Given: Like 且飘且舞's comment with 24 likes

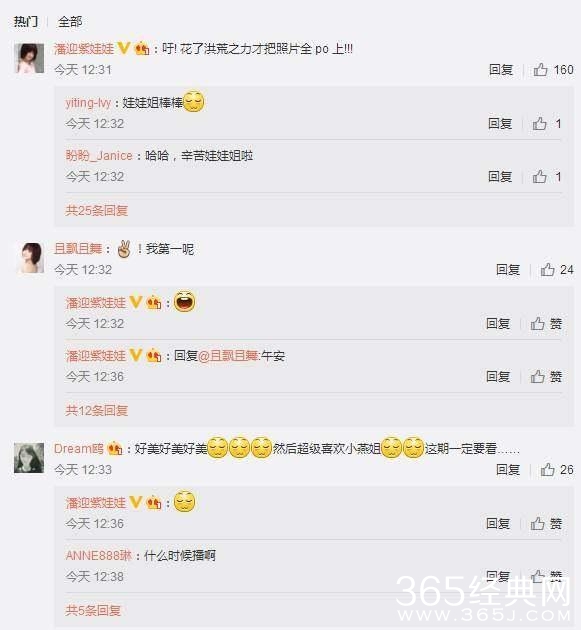Looking at the screenshot, I should pyautogui.click(x=556, y=270).
